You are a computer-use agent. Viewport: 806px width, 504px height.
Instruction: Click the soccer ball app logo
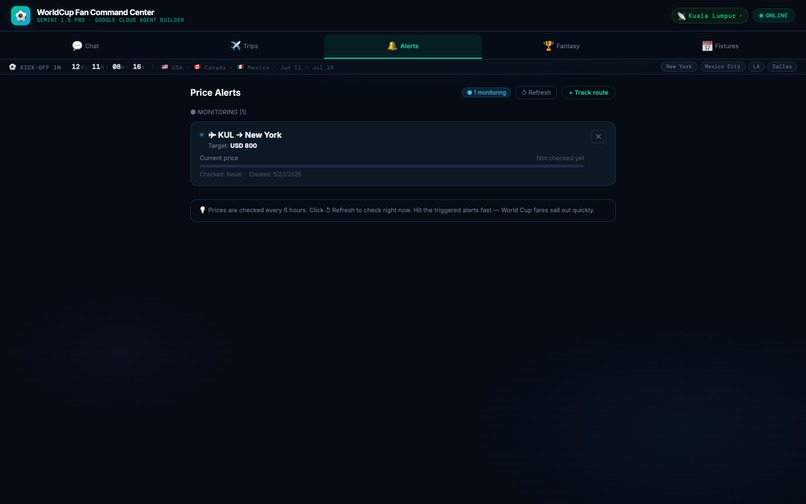tap(21, 15)
